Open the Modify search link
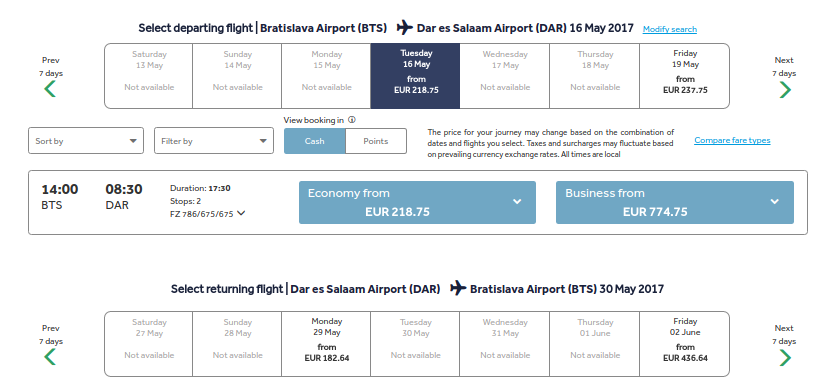 tap(670, 29)
